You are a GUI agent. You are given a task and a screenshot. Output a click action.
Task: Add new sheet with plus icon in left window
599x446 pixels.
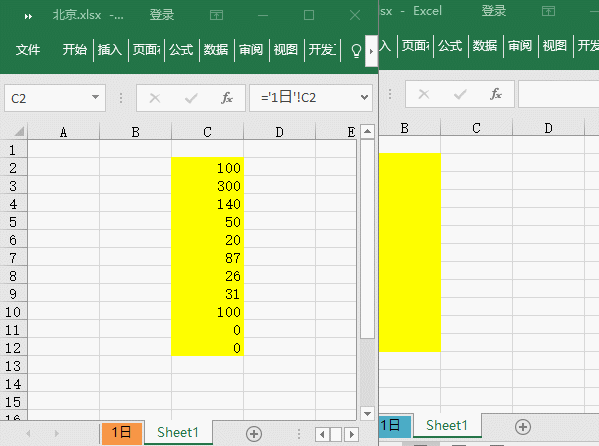(x=254, y=434)
